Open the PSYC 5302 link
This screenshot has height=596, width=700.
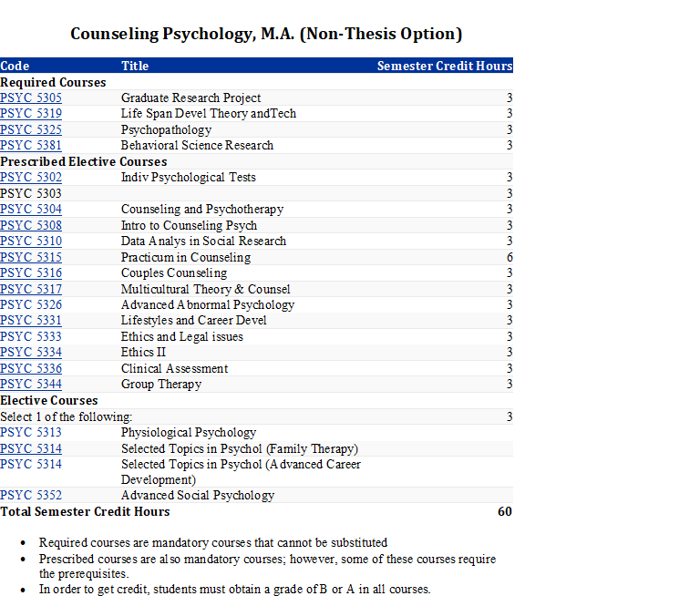(31, 177)
